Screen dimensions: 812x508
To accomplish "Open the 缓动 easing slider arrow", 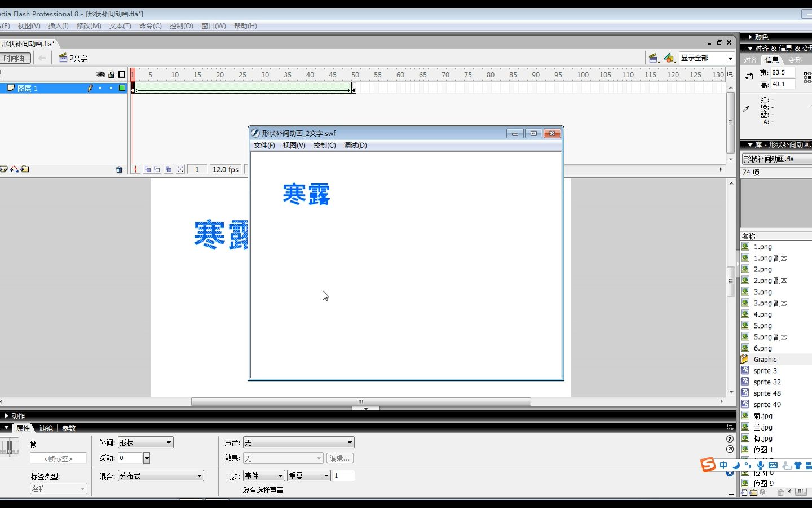I will tap(147, 458).
